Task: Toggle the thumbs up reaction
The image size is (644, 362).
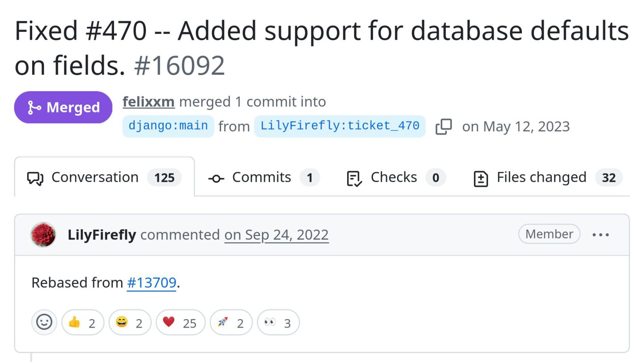Action: coord(83,322)
